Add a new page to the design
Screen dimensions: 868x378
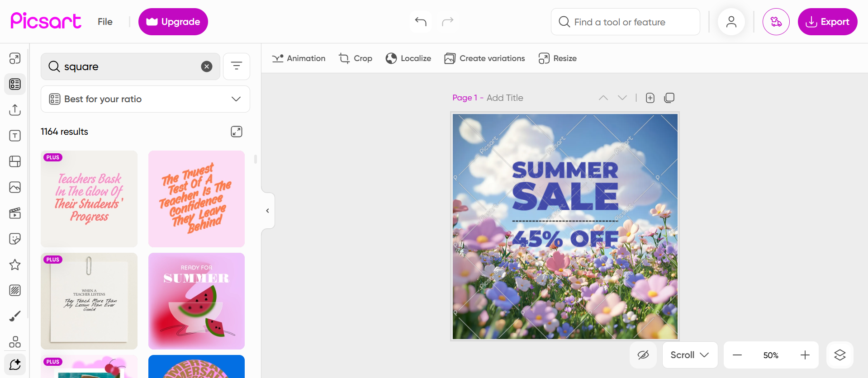pos(650,98)
